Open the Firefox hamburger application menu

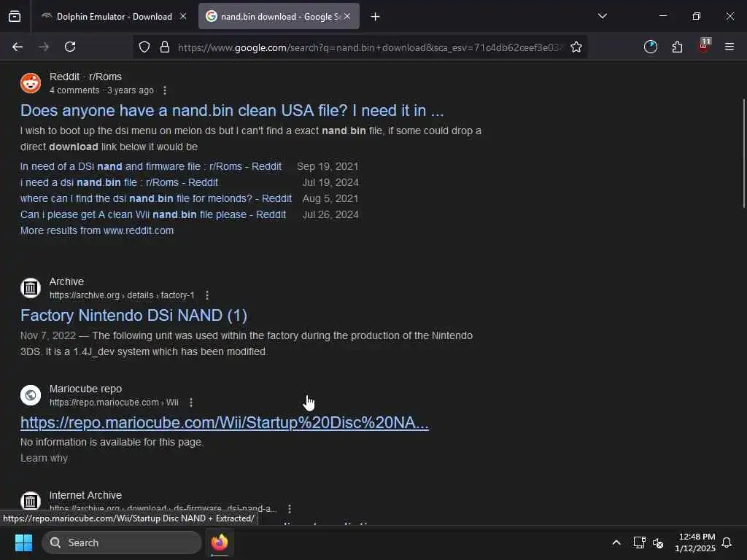(x=729, y=47)
